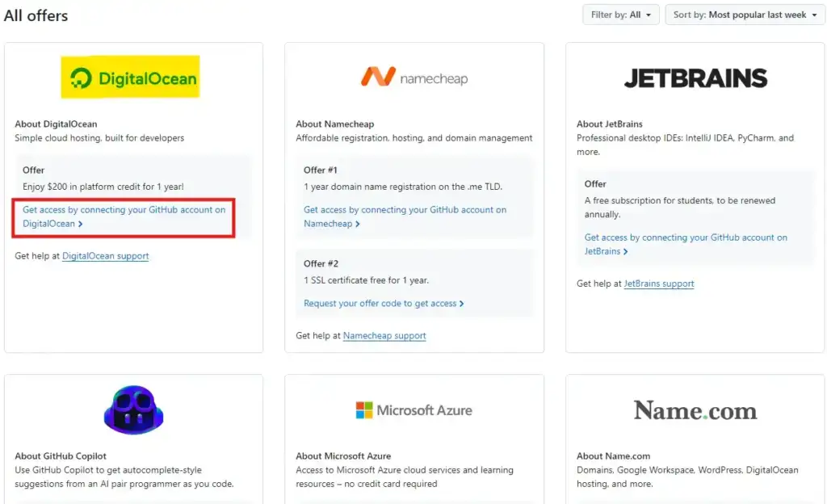This screenshot has height=504, width=827.
Task: Click the JetBrains logo
Action: [695, 78]
